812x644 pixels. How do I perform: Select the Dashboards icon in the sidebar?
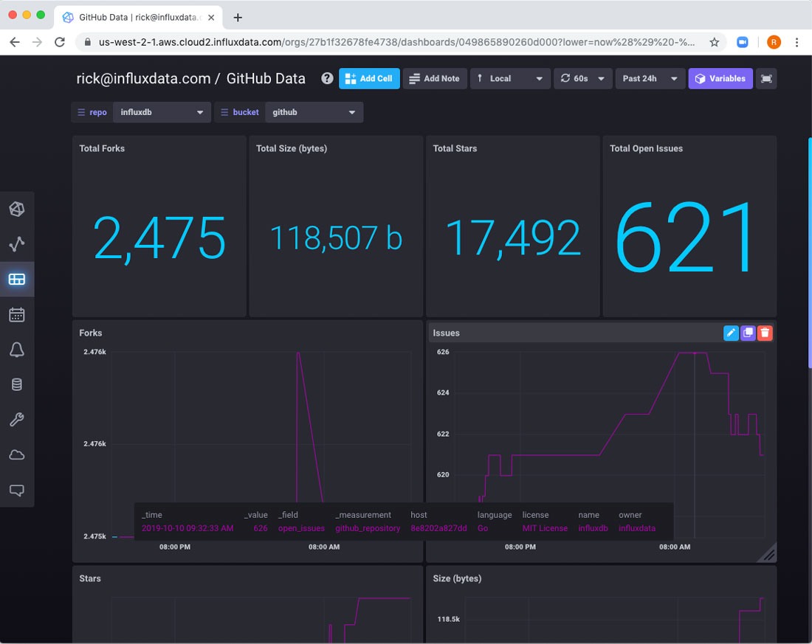tap(16, 280)
